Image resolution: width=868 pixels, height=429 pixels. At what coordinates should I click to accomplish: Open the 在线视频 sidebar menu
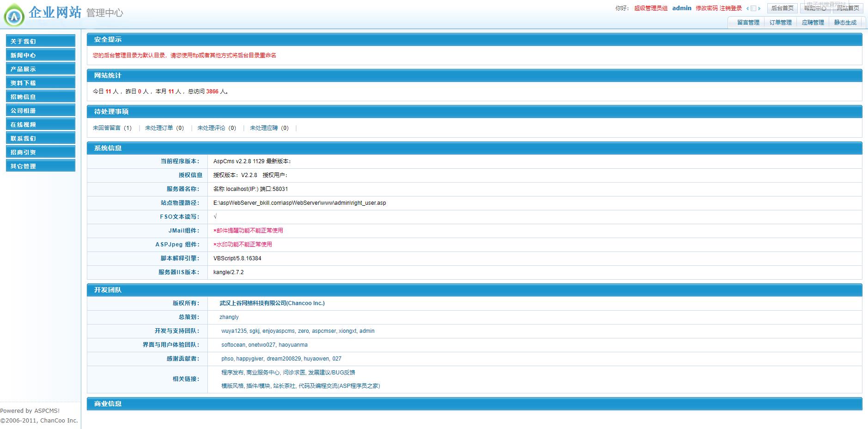41,124
